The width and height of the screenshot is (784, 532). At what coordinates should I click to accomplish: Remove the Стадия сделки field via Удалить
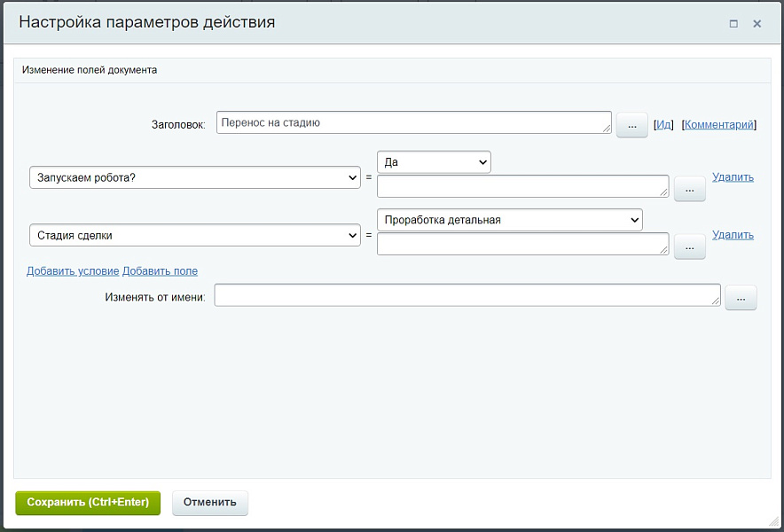tap(733, 234)
